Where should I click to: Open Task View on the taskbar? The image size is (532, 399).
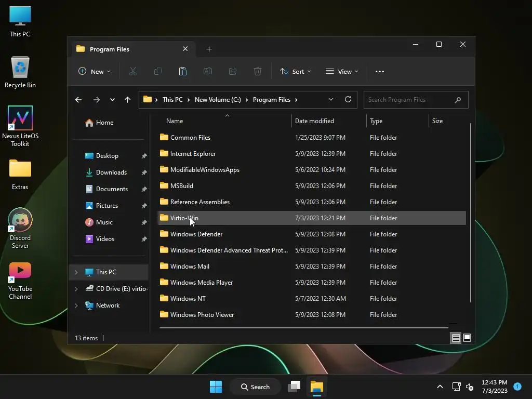tap(294, 387)
